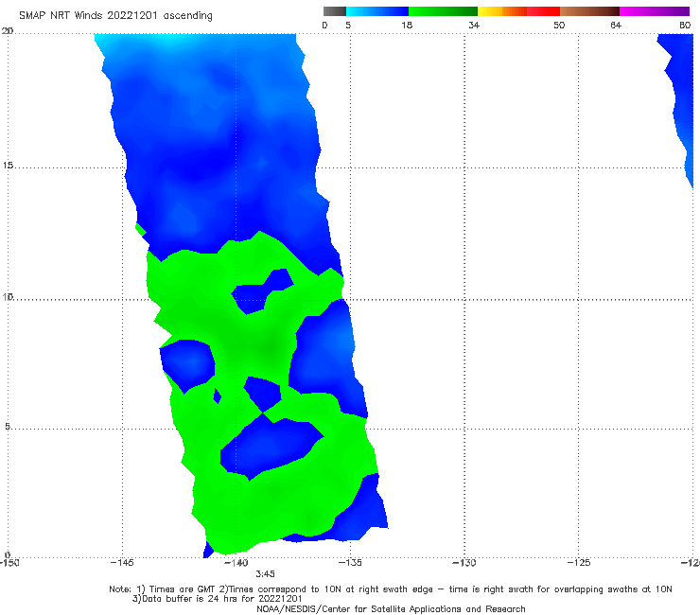Click the latitude axis label '10'
The width and height of the screenshot is (700, 615).
click(x=8, y=296)
